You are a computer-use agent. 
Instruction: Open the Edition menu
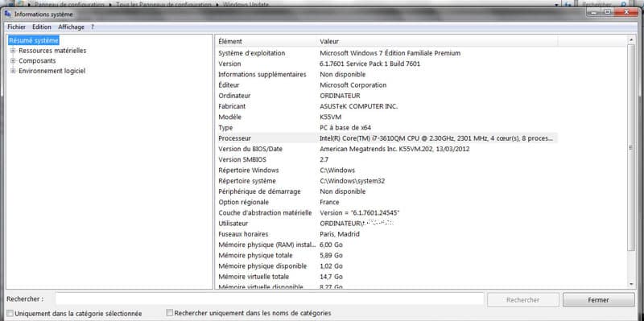(42, 27)
